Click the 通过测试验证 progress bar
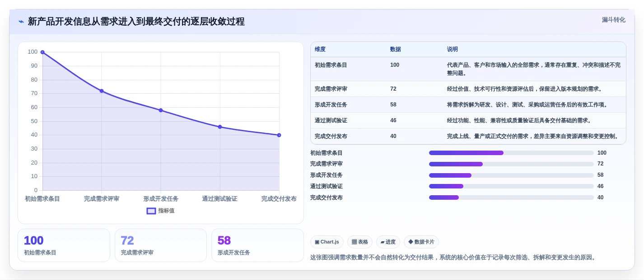The image size is (644, 280). [511, 186]
